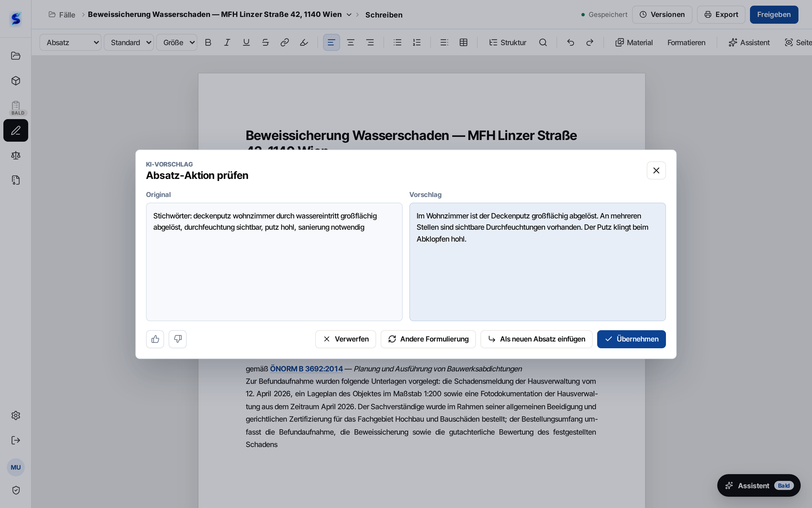Open the ÖNORM B 3692:2014 link
Screen dimensions: 812x508
pos(306,369)
